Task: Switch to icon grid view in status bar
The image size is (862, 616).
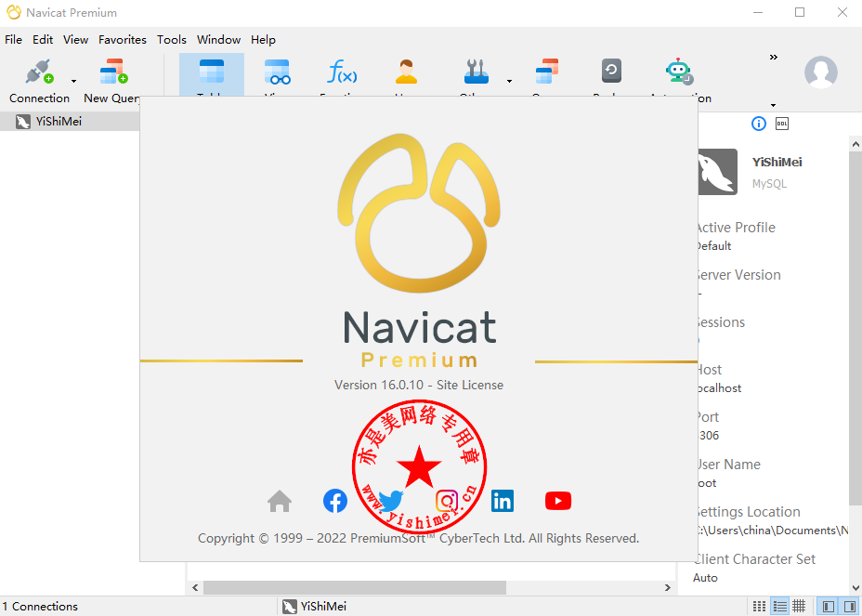Action: (x=759, y=606)
